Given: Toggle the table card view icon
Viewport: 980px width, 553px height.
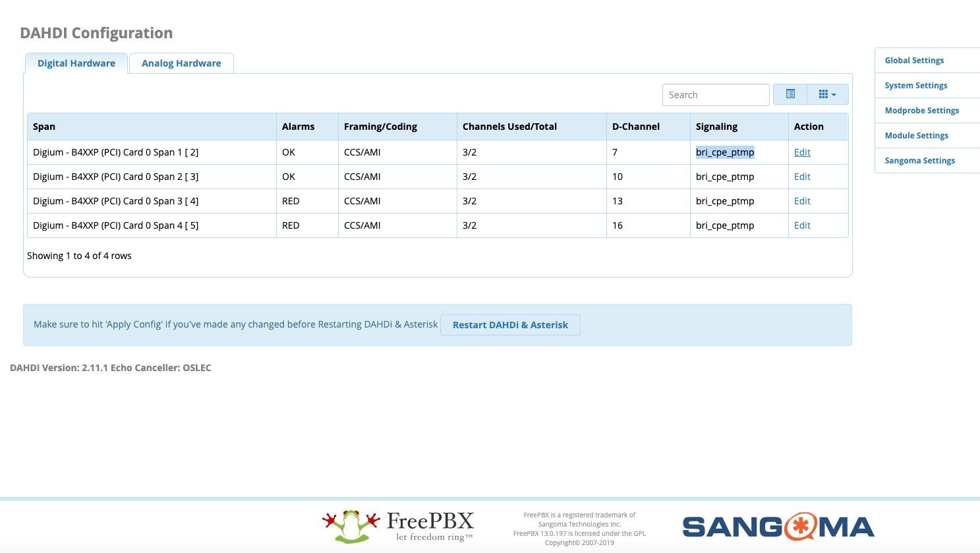Looking at the screenshot, I should point(790,94).
